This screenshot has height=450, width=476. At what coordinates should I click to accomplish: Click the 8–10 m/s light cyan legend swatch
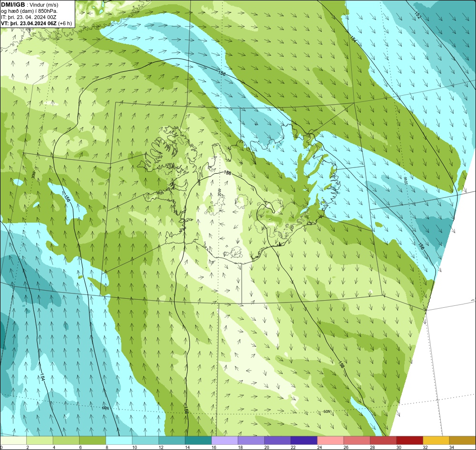coord(119,440)
